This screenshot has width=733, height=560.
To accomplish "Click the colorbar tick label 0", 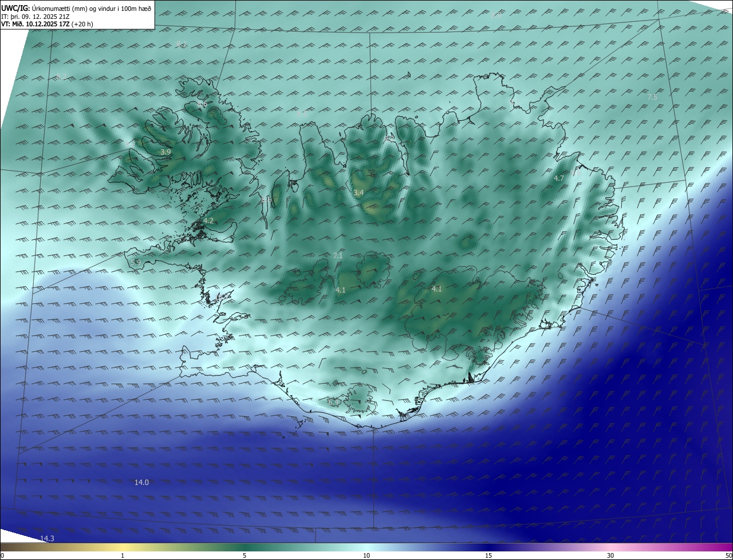I will pos(2,555).
